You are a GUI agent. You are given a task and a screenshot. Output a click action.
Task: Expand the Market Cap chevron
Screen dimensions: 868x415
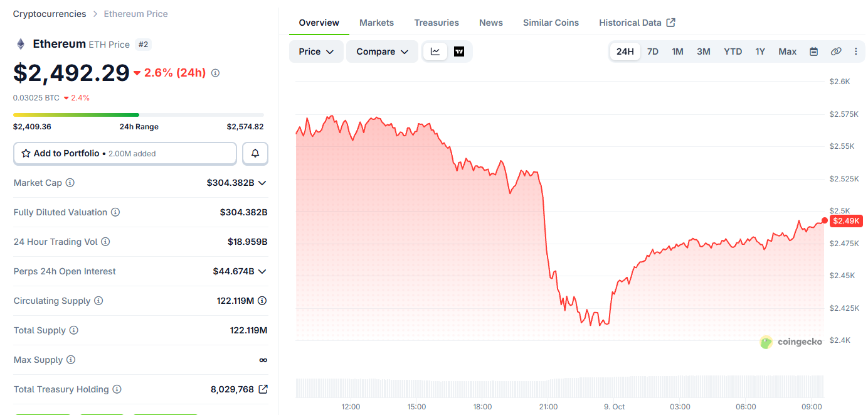pyautogui.click(x=262, y=183)
